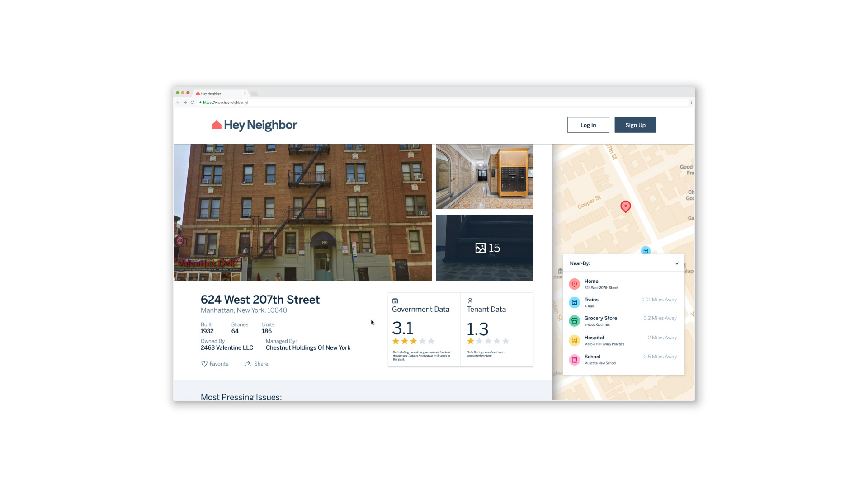Click the Trains transit icon
Screen dimensions: 868x488
574,302
